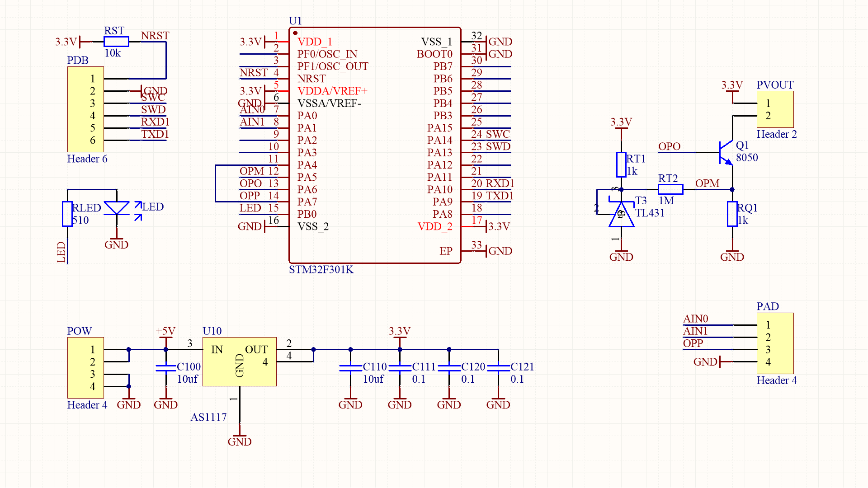Select the OPP net label at PAD header
Screen dimensions: 868x488
693,343
